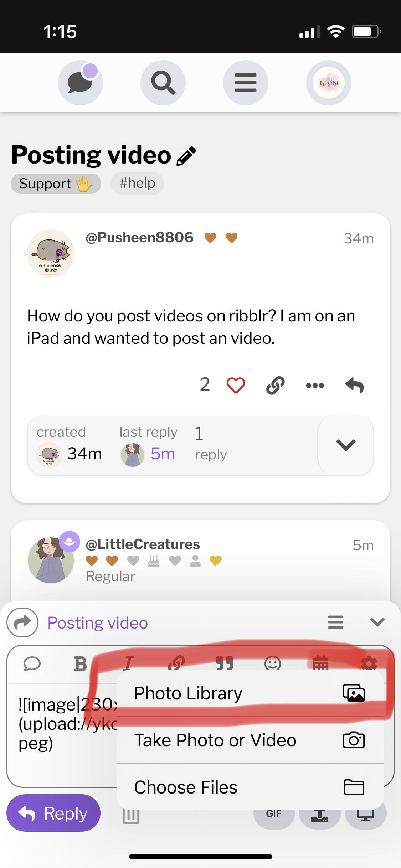This screenshot has width=401, height=868.
Task: Copy post link with chain icon
Action: pos(276,385)
